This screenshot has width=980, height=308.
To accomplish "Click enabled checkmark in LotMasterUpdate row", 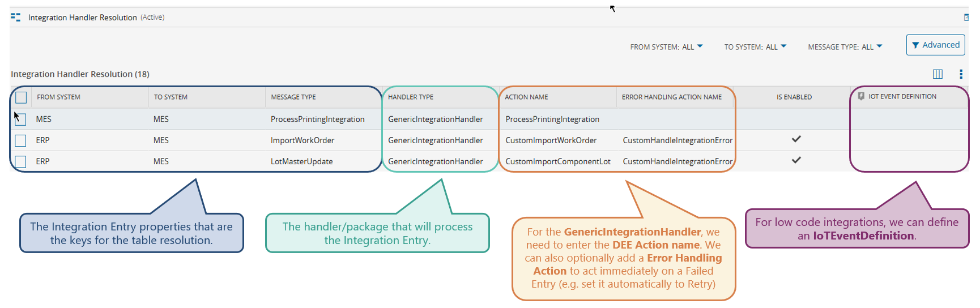I will [x=796, y=160].
